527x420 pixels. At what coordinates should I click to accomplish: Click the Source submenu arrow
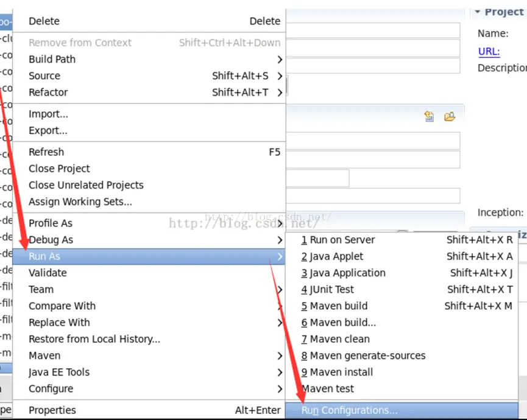tap(280, 76)
